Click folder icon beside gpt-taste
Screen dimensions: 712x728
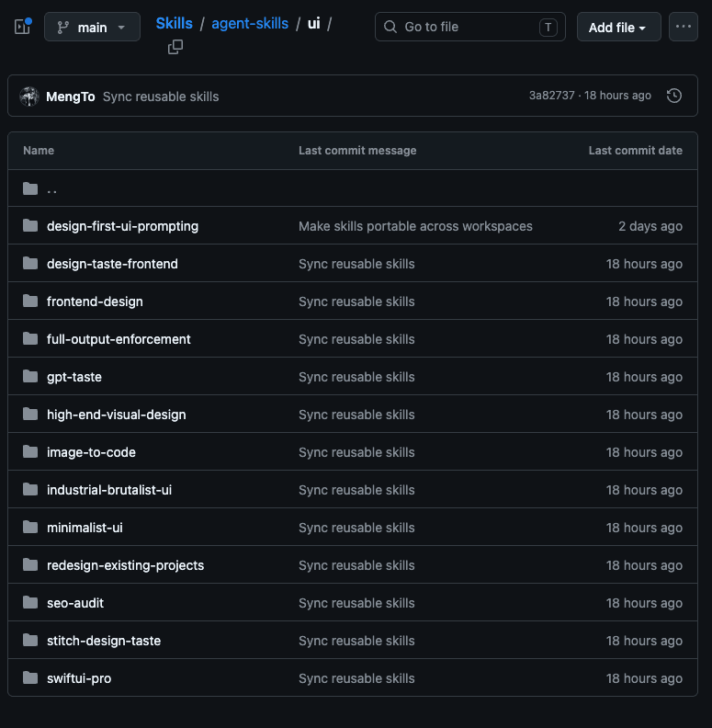(x=30, y=377)
